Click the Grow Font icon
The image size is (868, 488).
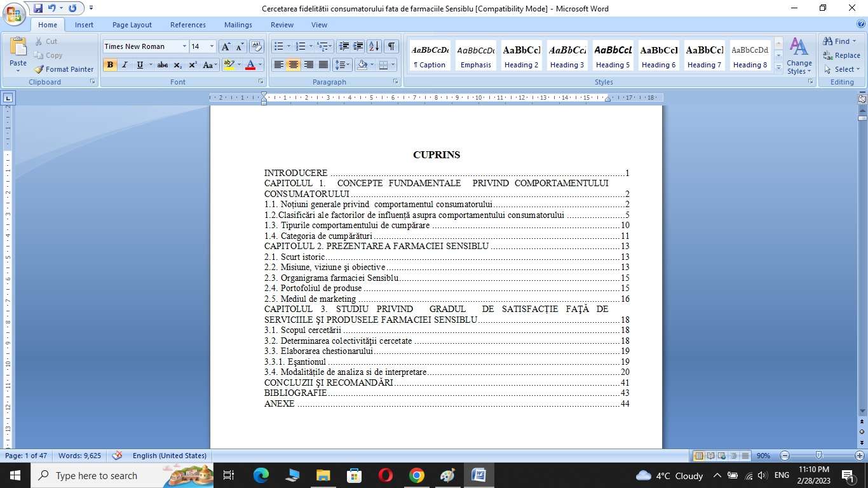[226, 46]
